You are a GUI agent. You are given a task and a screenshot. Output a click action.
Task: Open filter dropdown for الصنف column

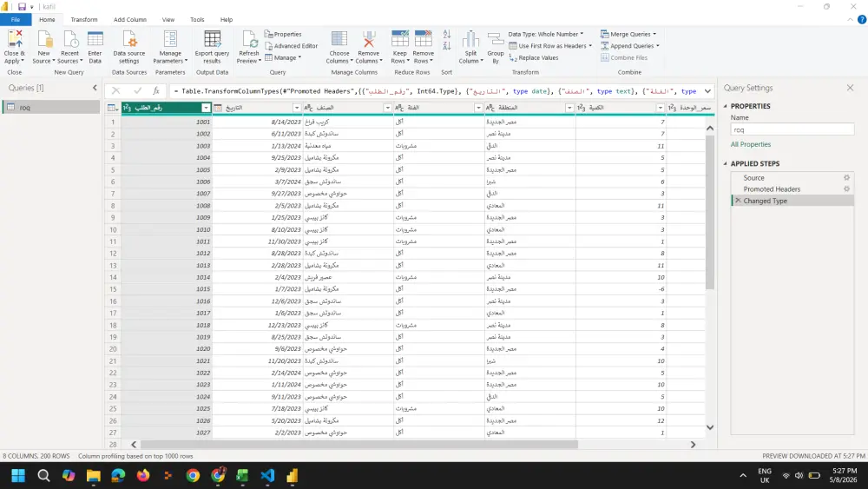[x=387, y=108]
